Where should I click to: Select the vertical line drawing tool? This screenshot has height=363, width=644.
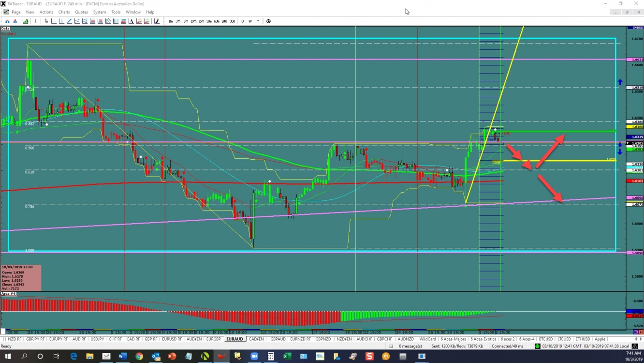(61, 21)
